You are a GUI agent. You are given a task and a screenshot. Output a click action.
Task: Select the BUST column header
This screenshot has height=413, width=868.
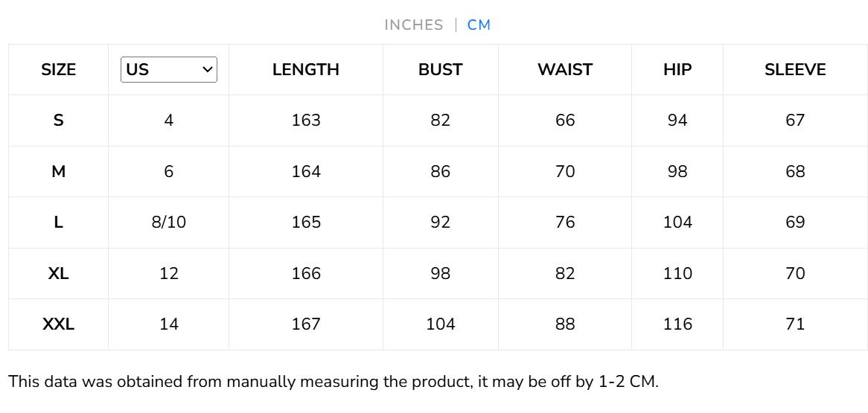[440, 70]
